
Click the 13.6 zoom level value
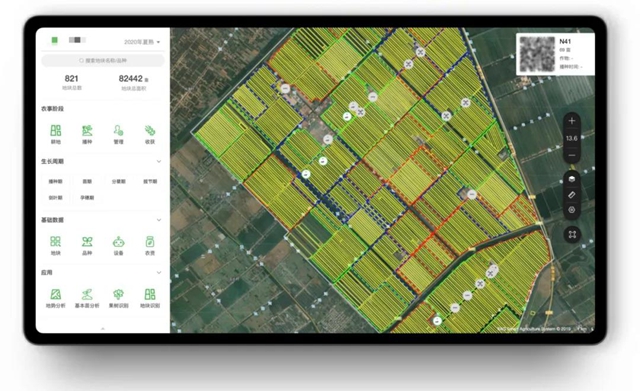pos(572,138)
